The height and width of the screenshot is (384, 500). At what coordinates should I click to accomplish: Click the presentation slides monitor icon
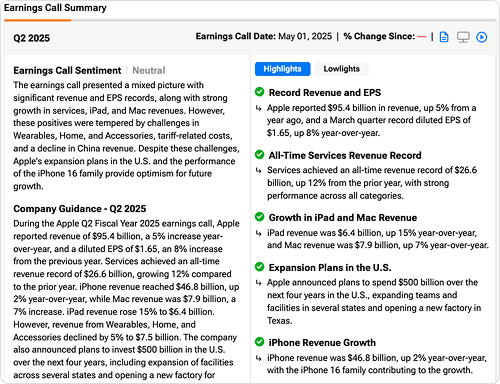463,37
